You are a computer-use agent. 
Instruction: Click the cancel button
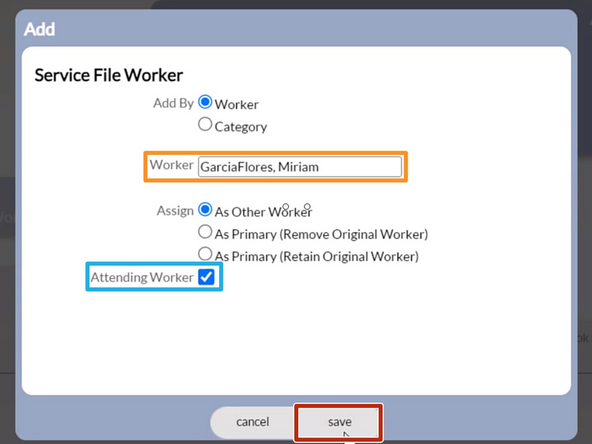[253, 422]
